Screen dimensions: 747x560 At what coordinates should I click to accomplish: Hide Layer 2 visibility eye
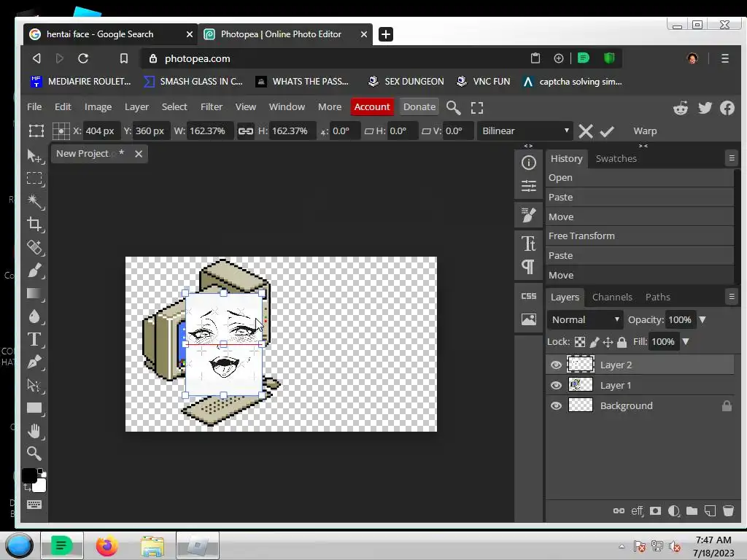point(556,365)
